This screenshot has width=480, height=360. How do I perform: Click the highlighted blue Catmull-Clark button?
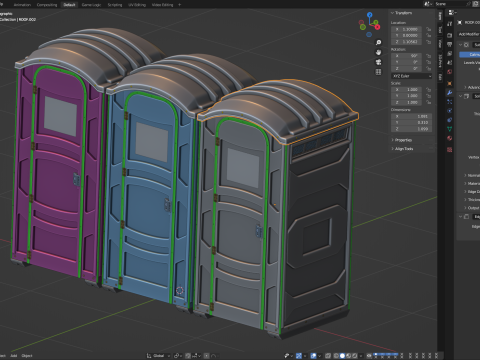[470, 54]
